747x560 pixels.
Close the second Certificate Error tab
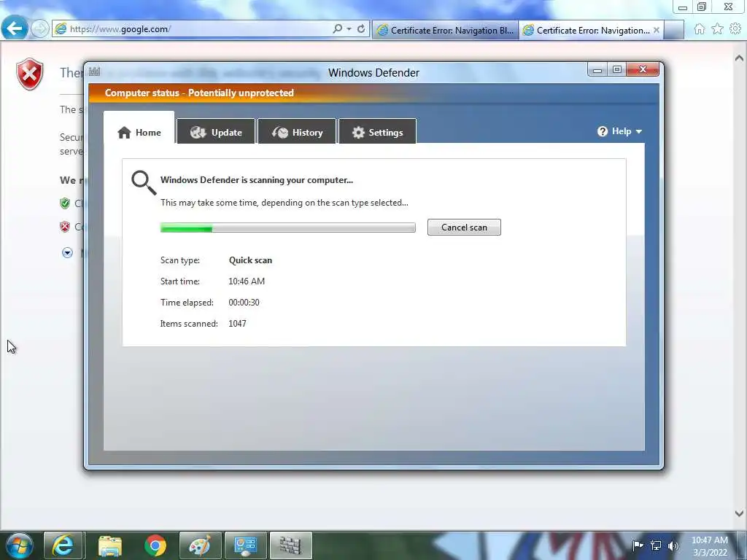click(x=657, y=30)
